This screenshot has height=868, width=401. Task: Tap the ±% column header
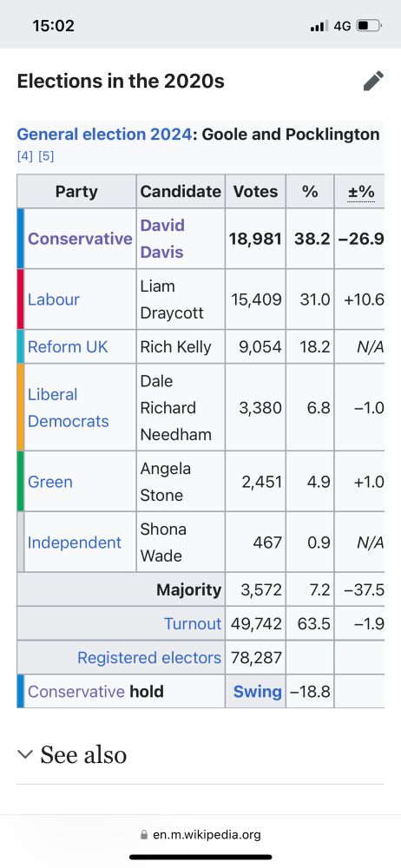pyautogui.click(x=361, y=192)
